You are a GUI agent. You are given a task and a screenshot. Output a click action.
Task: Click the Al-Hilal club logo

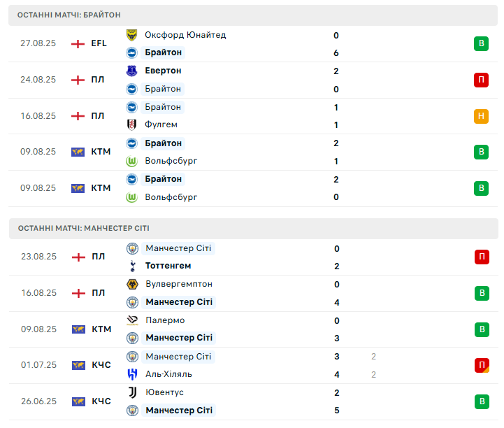coord(132,374)
